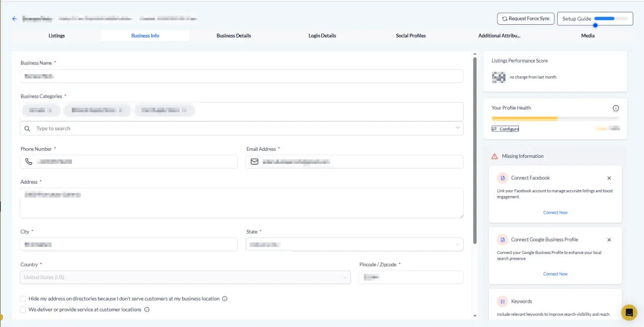Focus the Type to search categories field
The image size is (644, 327).
click(x=241, y=128)
